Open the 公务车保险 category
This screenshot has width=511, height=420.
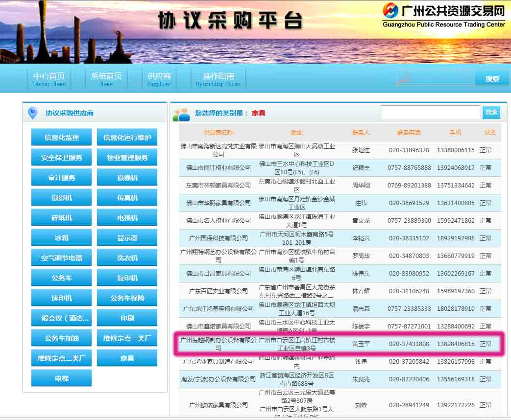click(x=127, y=298)
